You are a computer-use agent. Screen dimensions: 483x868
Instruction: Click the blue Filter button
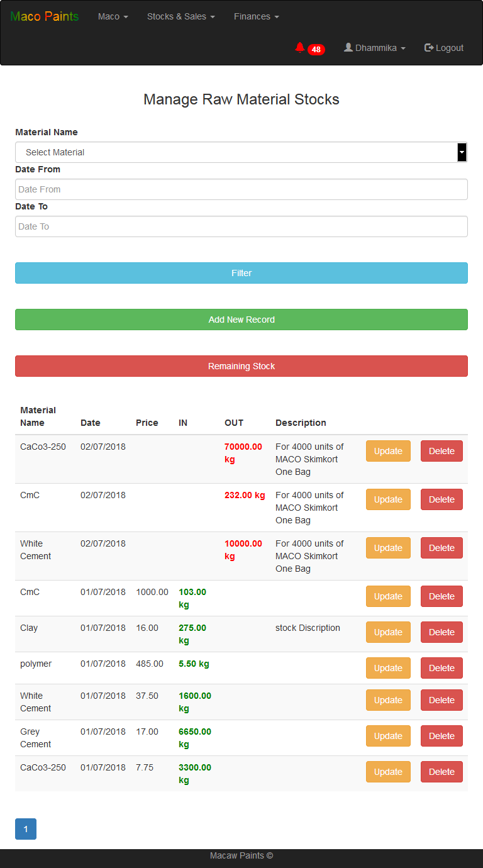coord(241,273)
